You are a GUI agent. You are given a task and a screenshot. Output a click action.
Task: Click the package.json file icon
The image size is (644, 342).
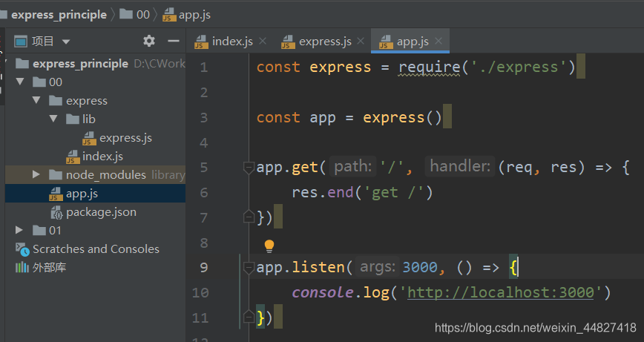point(56,212)
